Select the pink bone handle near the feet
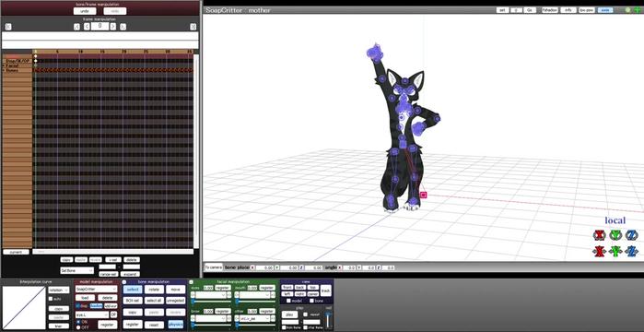 [424, 195]
